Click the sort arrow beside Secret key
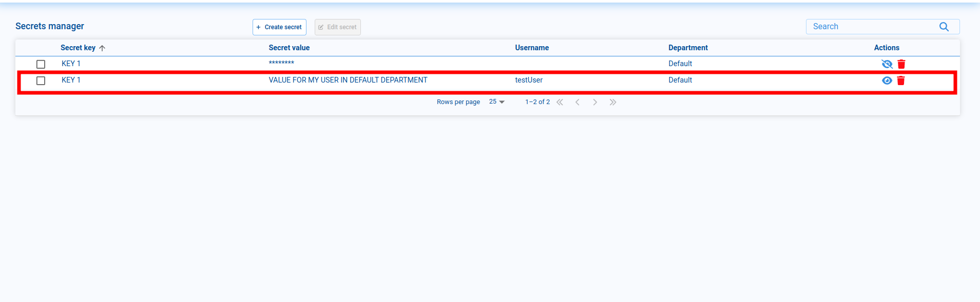Image resolution: width=980 pixels, height=302 pixels. coord(102,48)
